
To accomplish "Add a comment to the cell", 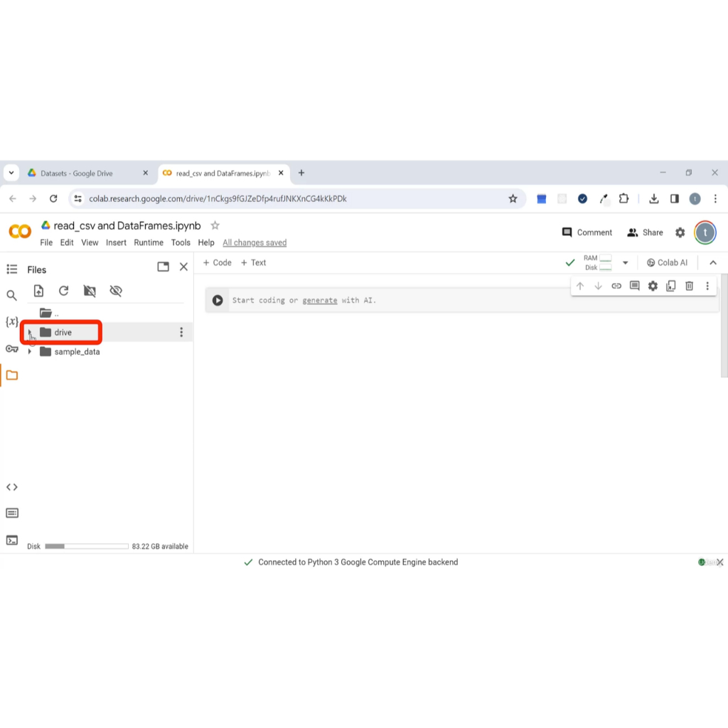I will (x=634, y=286).
